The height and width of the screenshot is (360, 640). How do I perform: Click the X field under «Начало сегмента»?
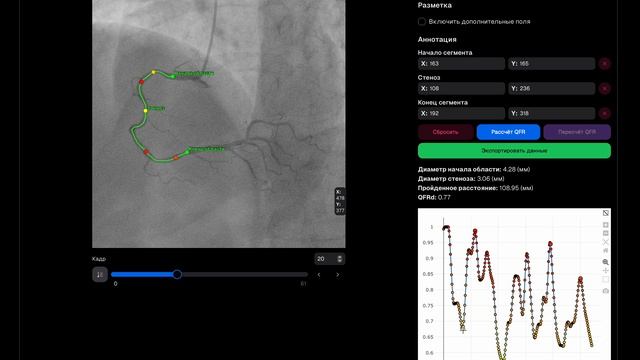461,64
